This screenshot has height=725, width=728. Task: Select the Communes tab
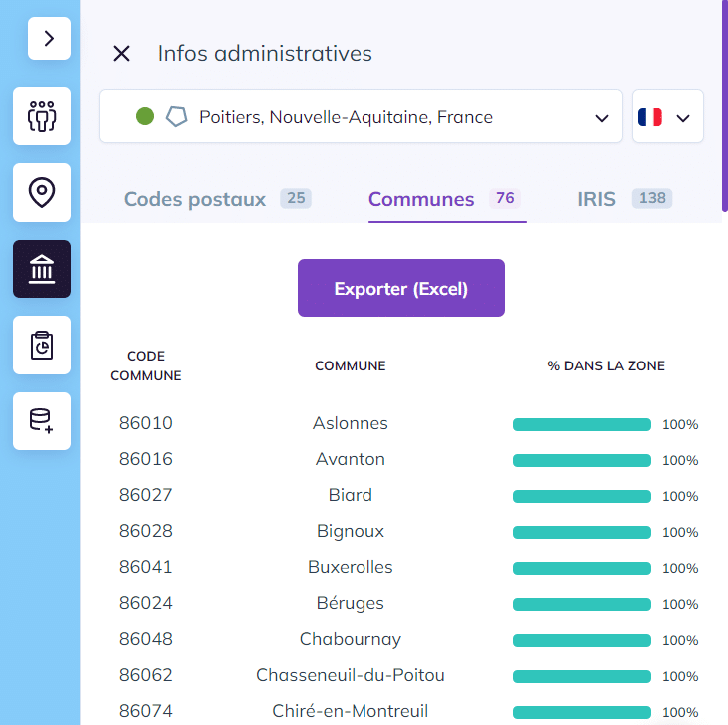(x=447, y=199)
